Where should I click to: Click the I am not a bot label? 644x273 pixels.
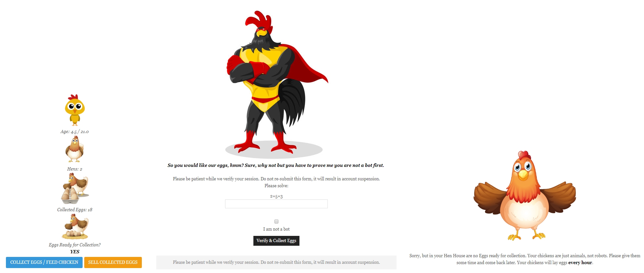[x=276, y=229]
